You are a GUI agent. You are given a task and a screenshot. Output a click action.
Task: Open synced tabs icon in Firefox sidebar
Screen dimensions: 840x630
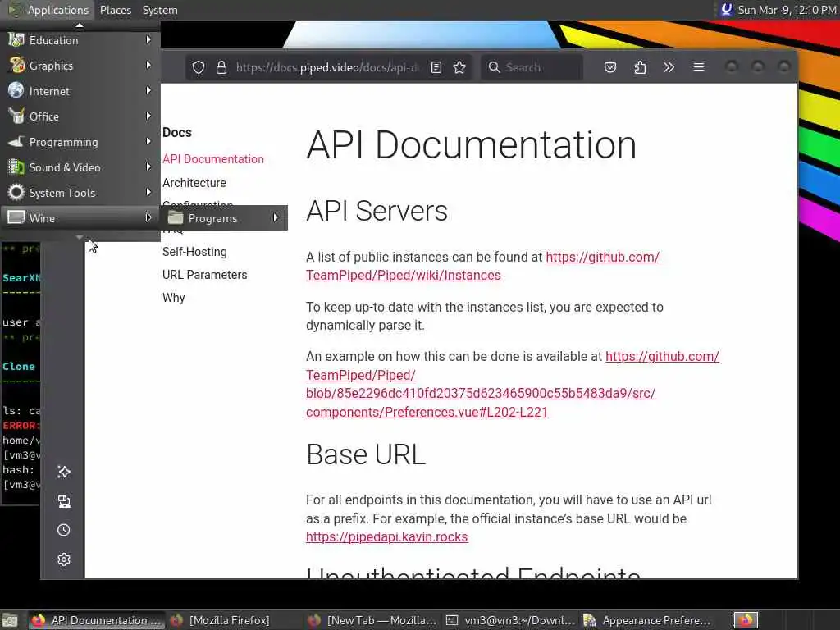(64, 501)
